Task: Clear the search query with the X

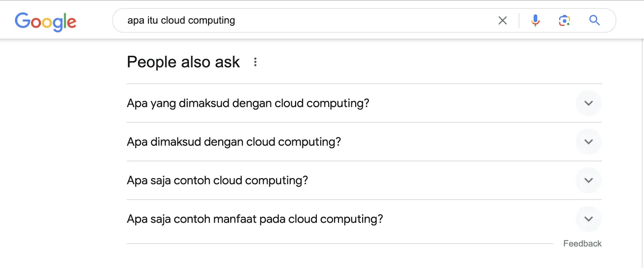Action: point(502,21)
